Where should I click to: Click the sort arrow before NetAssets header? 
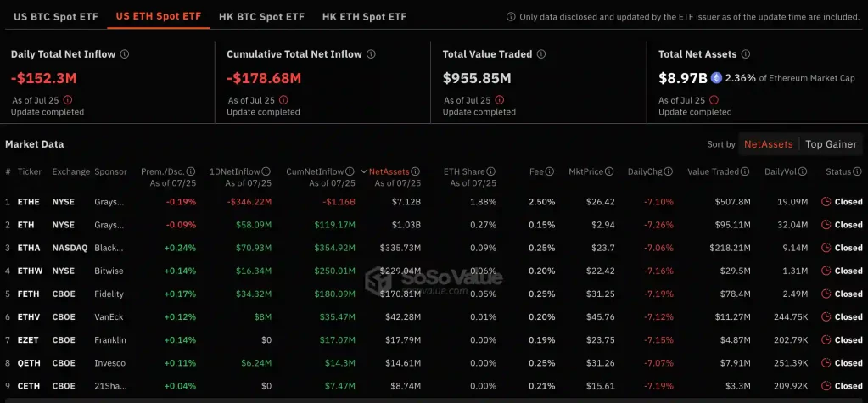coord(364,171)
